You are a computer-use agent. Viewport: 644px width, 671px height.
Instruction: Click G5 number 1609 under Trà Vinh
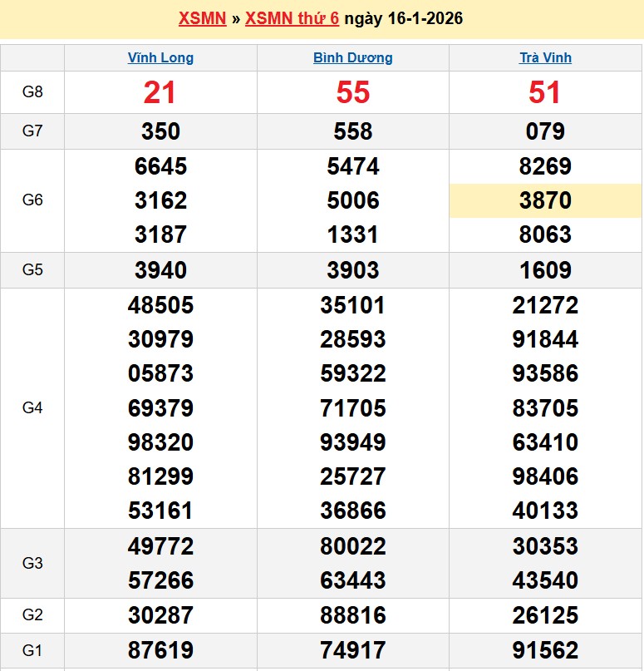(545, 270)
